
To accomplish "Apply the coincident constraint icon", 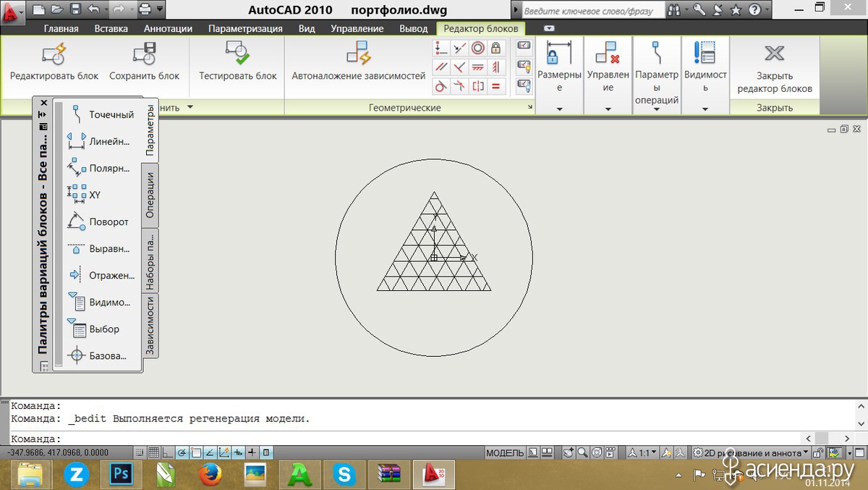I will (441, 48).
